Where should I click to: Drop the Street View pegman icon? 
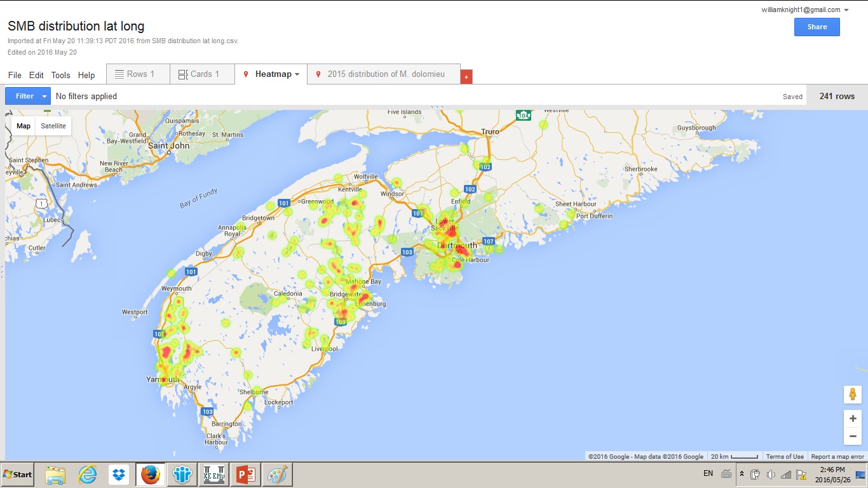(x=852, y=394)
